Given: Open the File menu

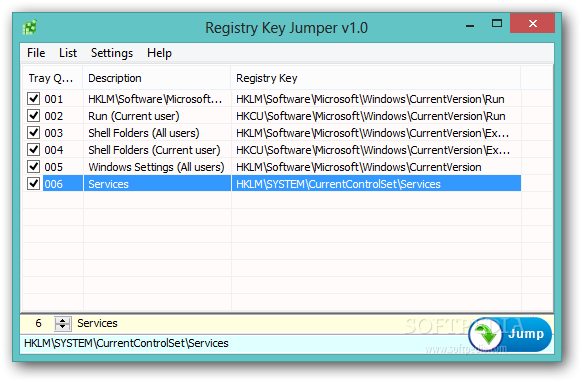Looking at the screenshot, I should point(36,53).
